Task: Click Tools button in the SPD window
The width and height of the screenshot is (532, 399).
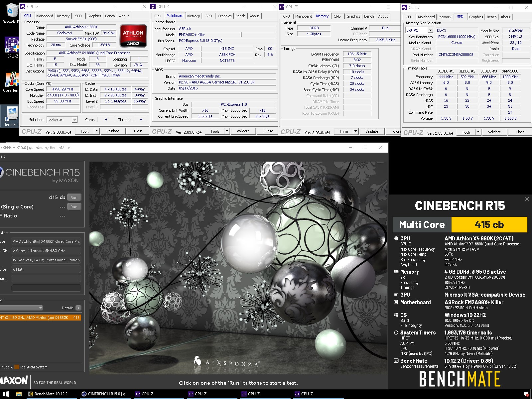Action: 466,132
